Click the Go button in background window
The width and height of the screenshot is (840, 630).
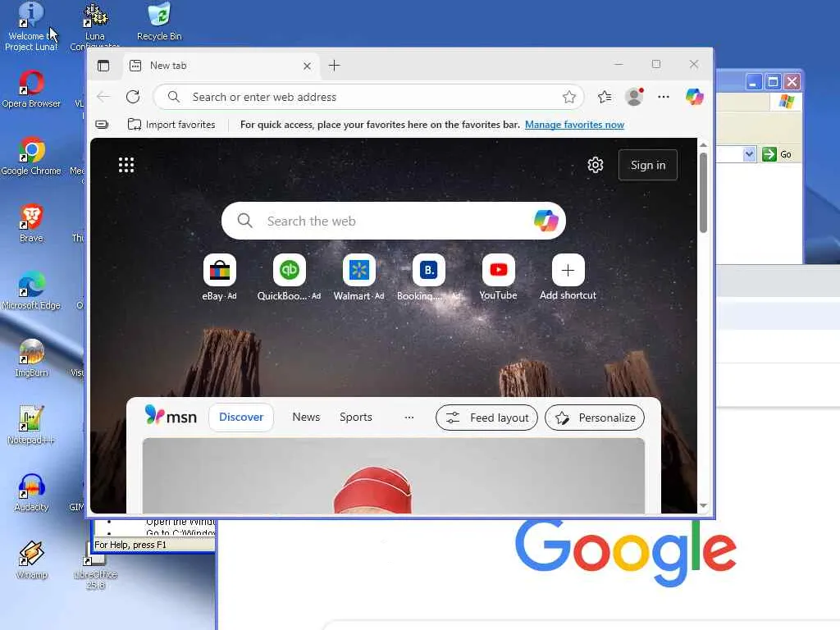click(x=778, y=154)
